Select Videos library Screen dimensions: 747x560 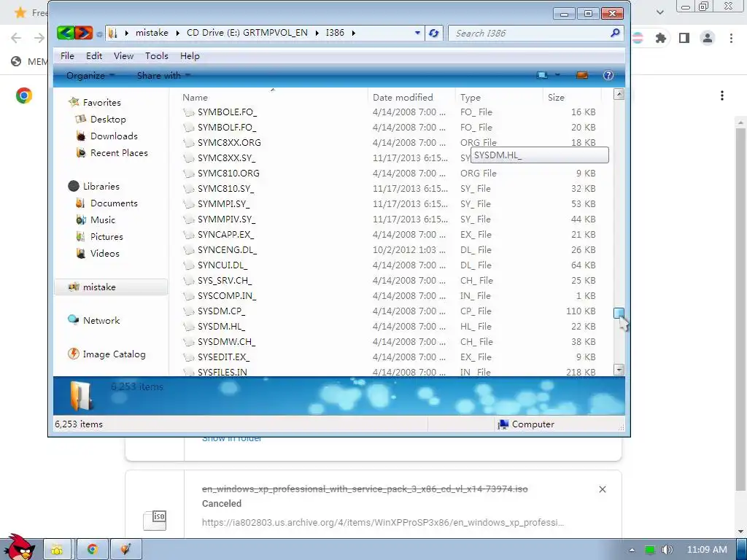[104, 253]
